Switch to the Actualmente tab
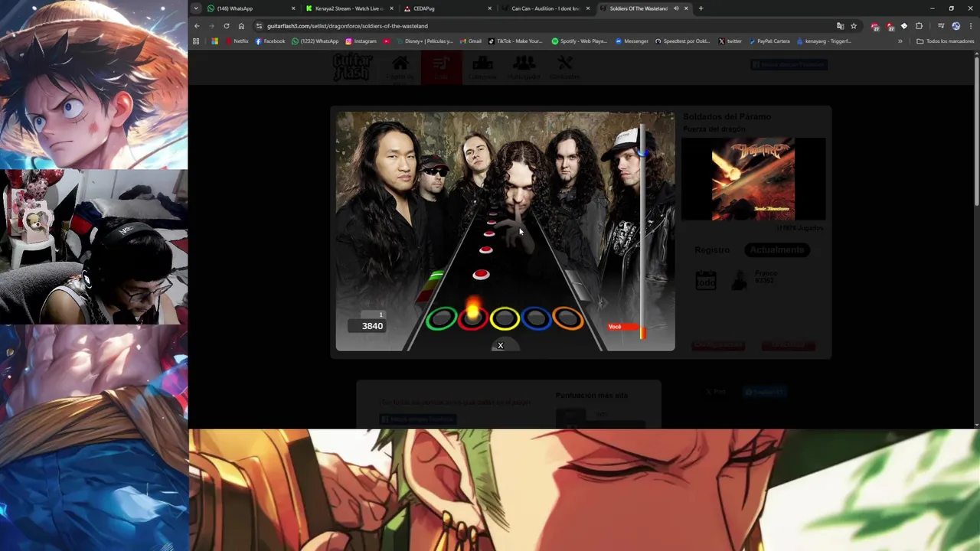Viewport: 980px width, 551px height. pyautogui.click(x=777, y=250)
